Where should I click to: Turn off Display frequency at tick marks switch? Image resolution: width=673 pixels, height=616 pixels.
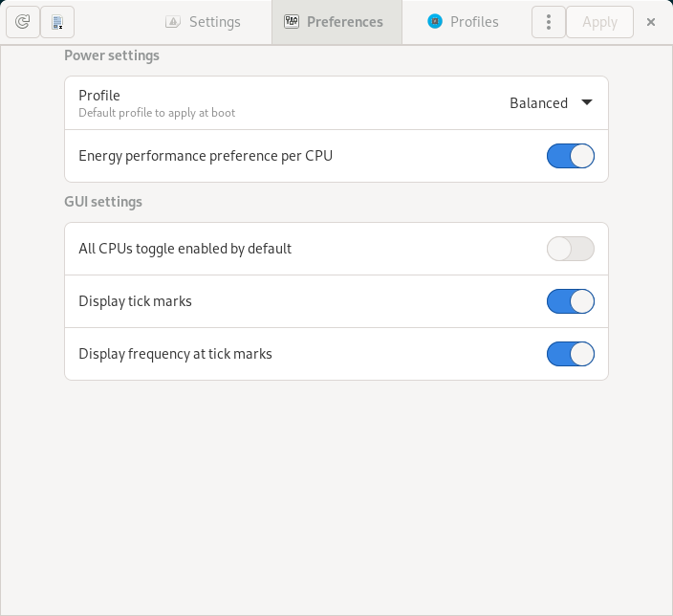click(571, 354)
